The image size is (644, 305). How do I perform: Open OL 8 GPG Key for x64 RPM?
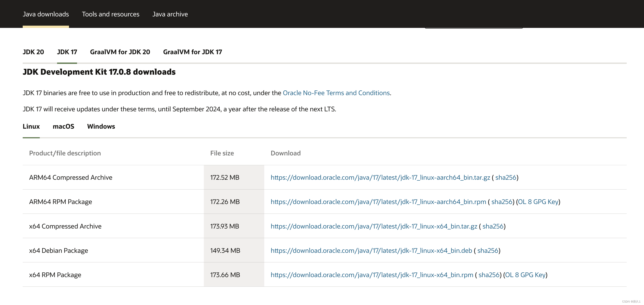point(525,275)
